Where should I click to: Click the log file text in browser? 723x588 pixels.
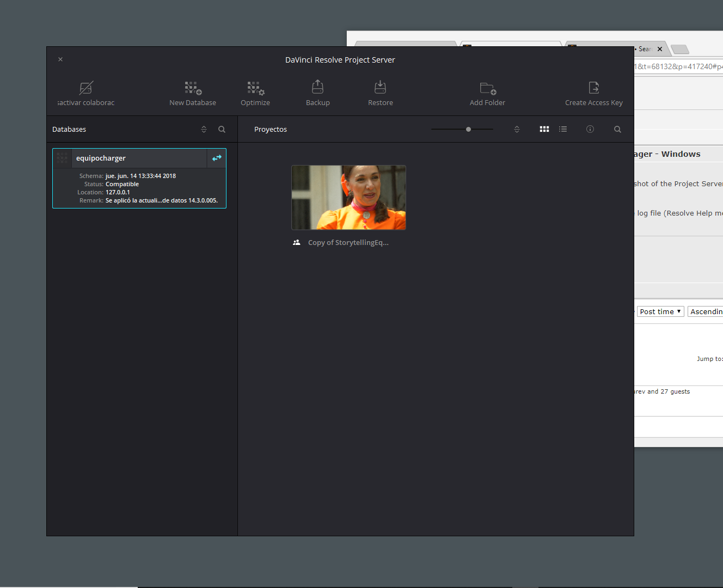click(680, 213)
